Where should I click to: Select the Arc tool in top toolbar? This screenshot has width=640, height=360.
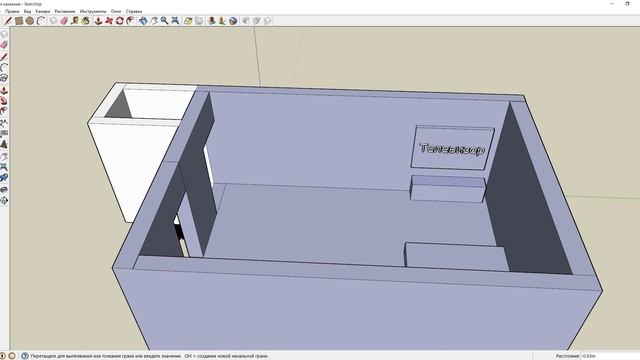point(41,20)
